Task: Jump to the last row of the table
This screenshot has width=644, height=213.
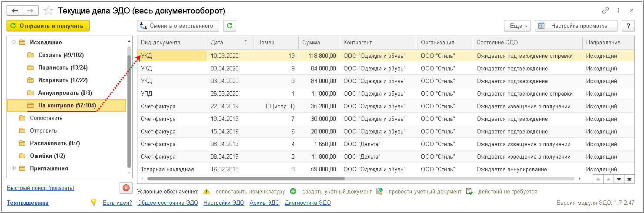Action: 629,179
